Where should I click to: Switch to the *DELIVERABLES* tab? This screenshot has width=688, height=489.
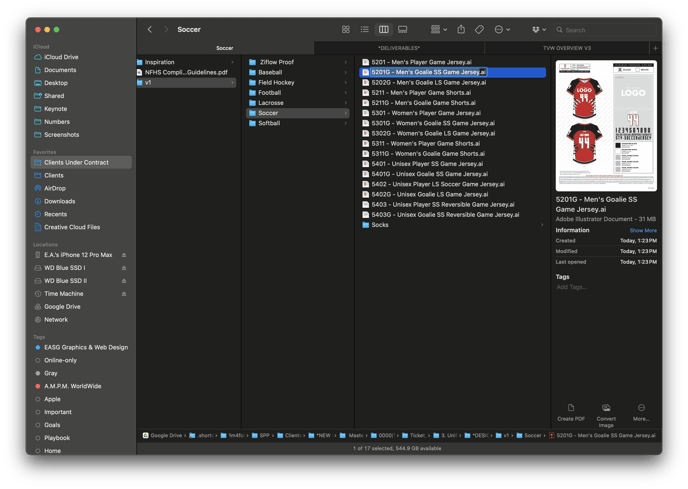point(399,48)
